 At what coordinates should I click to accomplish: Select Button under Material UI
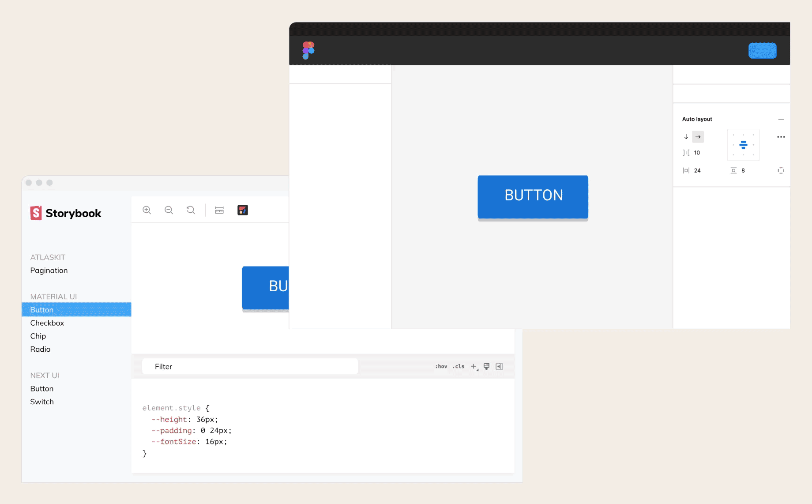76,309
